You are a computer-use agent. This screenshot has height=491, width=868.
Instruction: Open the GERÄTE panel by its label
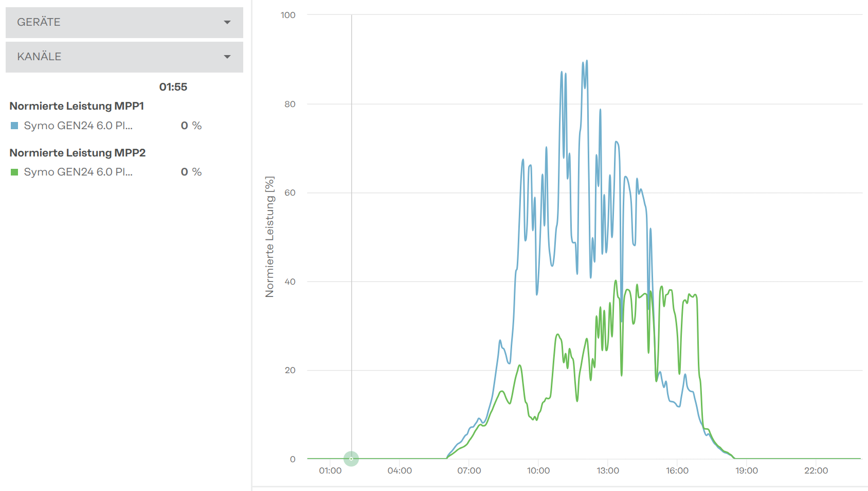point(39,22)
